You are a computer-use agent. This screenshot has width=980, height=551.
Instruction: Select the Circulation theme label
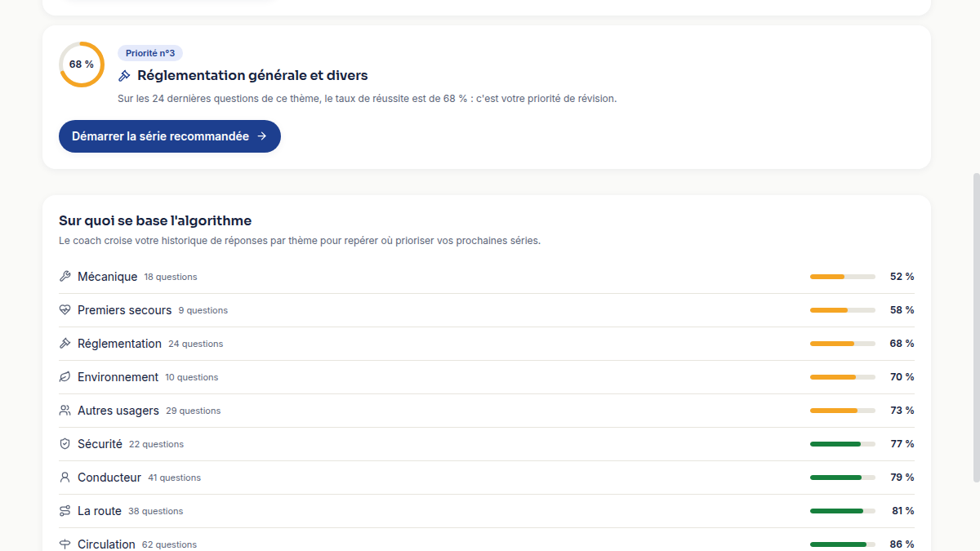[x=106, y=544]
